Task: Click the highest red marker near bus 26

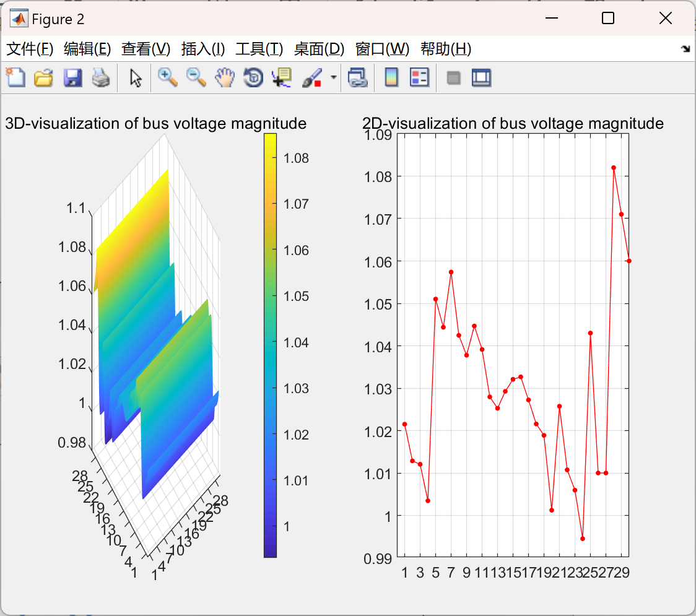Action: (613, 167)
